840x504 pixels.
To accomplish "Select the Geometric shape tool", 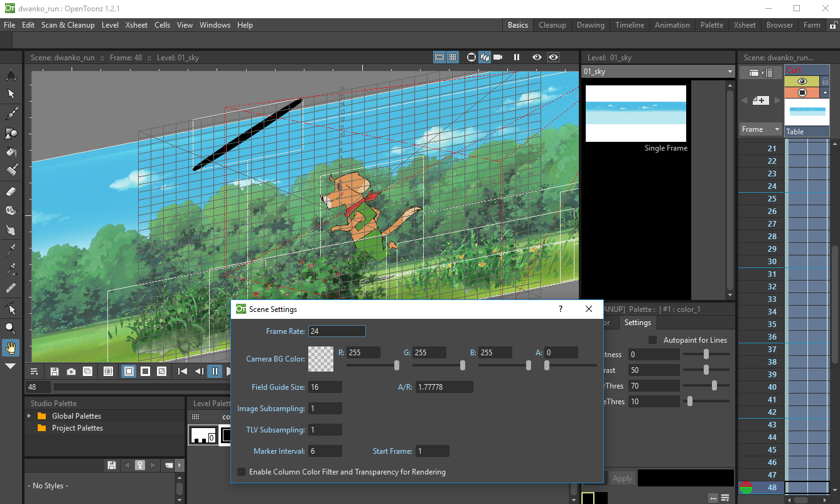I will pyautogui.click(x=11, y=133).
